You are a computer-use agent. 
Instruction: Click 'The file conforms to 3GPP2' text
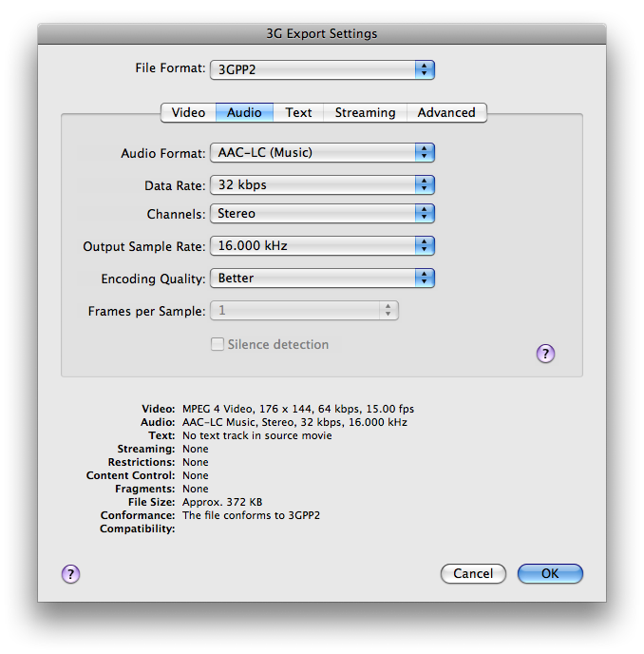pyautogui.click(x=251, y=515)
